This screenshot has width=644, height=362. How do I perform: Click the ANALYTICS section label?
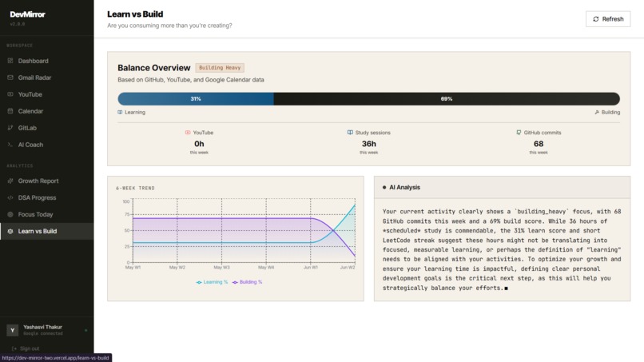[20, 165]
